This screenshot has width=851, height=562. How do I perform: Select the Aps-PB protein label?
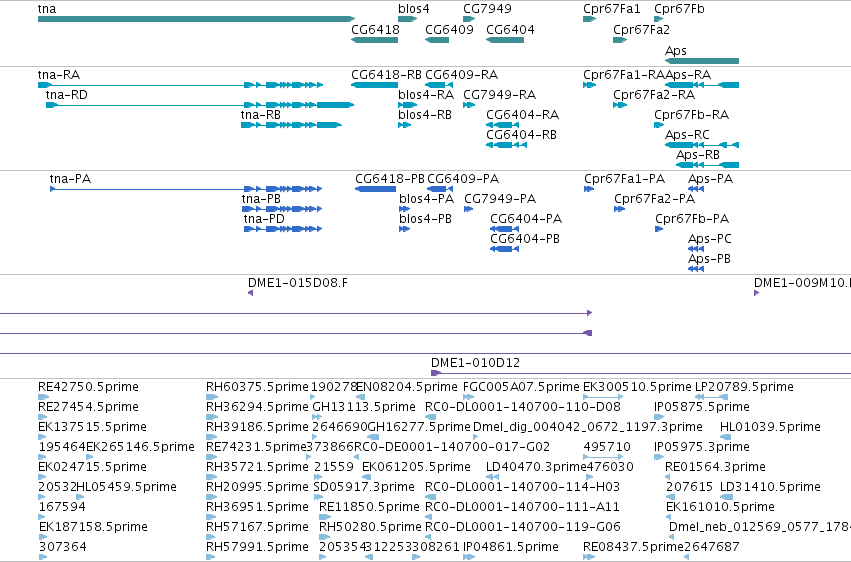pos(709,259)
